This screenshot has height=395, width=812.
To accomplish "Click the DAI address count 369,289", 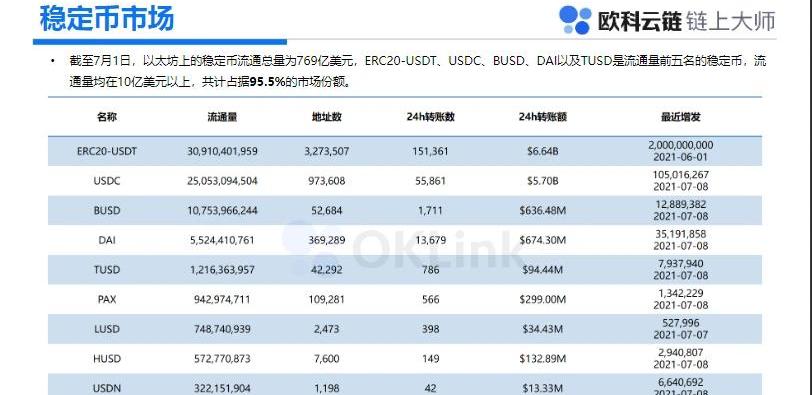I will tap(326, 240).
